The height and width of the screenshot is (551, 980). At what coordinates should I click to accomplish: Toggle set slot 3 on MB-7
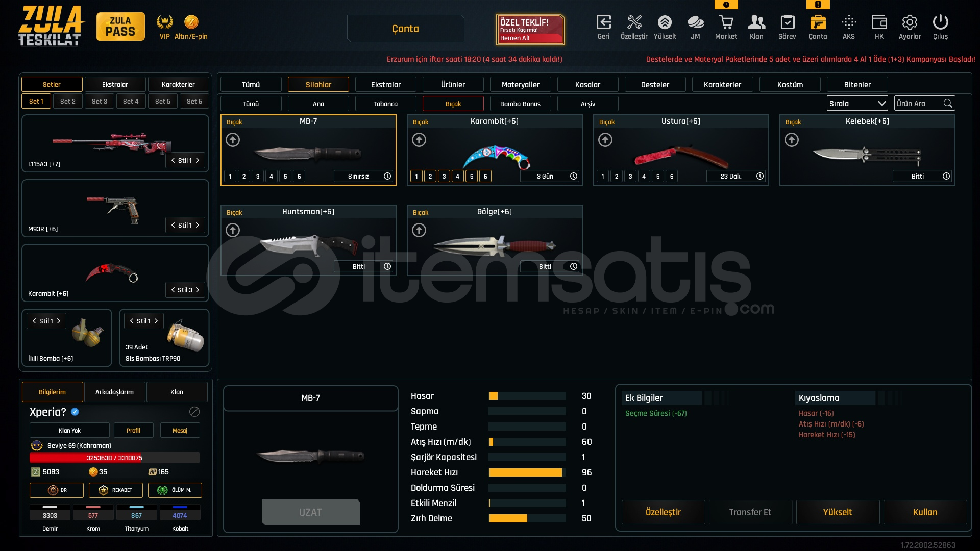point(258,177)
